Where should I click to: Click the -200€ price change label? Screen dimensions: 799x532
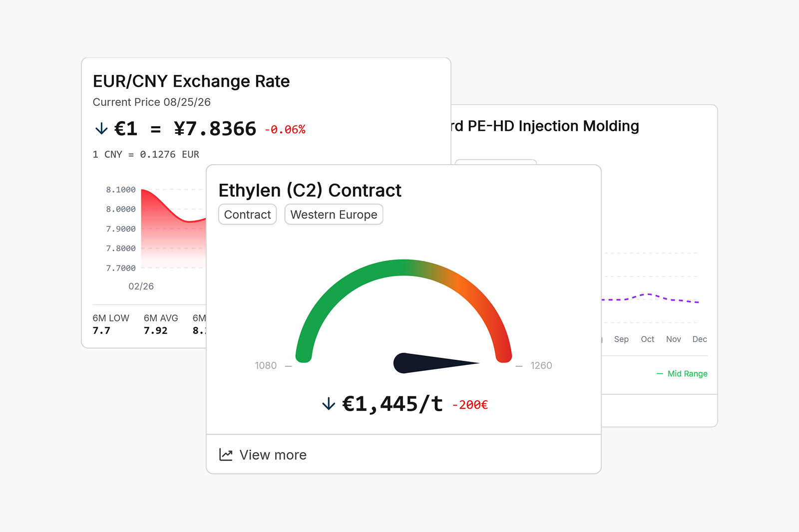[x=470, y=405]
